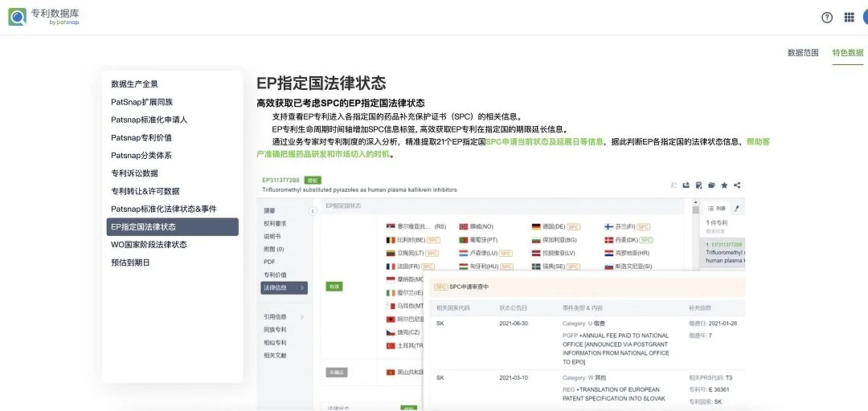The width and height of the screenshot is (868, 411).
Task: Click the 捷克(CZ) flag icon
Action: click(391, 332)
